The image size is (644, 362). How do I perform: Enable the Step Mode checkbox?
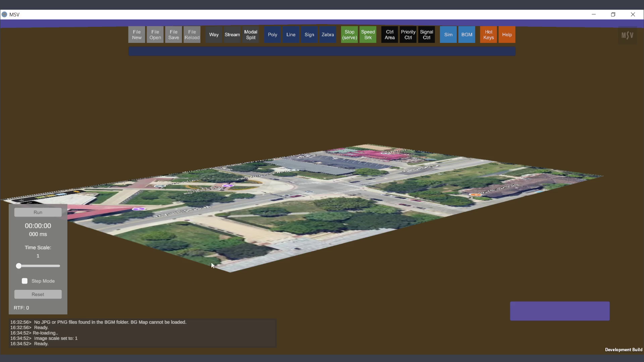[x=24, y=281]
